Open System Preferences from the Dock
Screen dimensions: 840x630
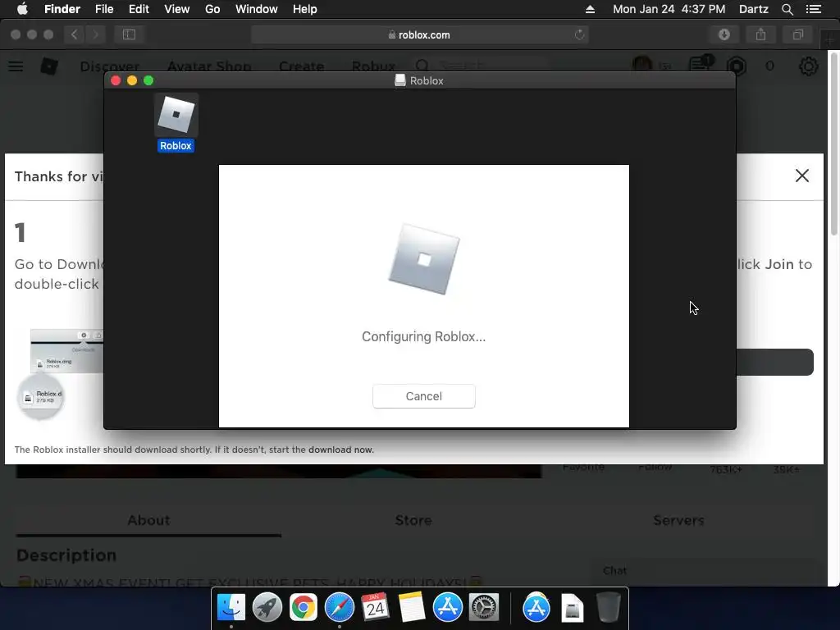[x=483, y=608]
